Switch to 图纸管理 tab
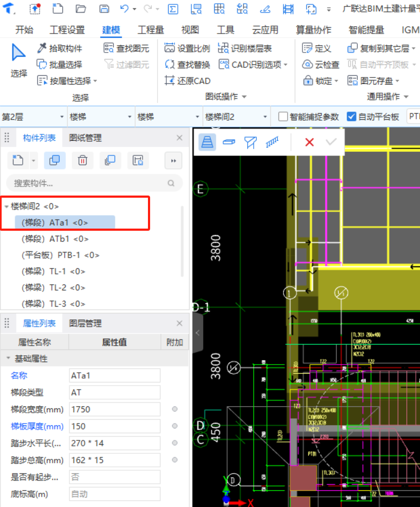The image size is (420, 507). (86, 138)
